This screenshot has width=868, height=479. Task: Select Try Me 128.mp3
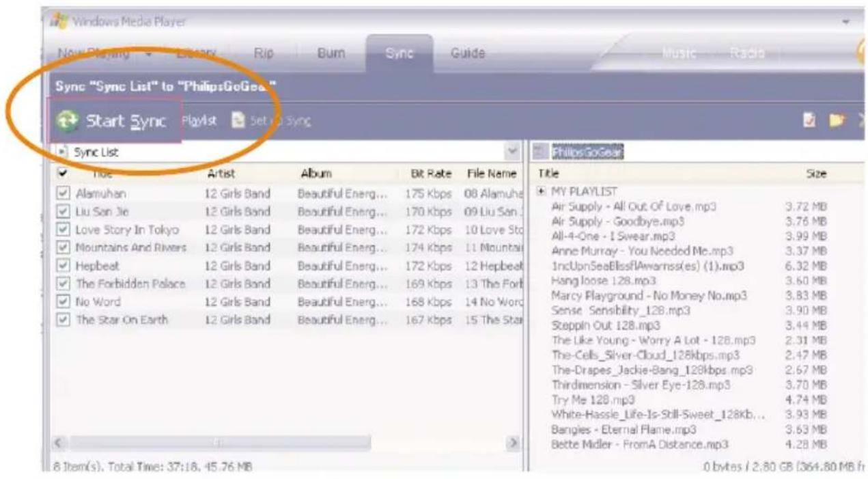tap(593, 400)
